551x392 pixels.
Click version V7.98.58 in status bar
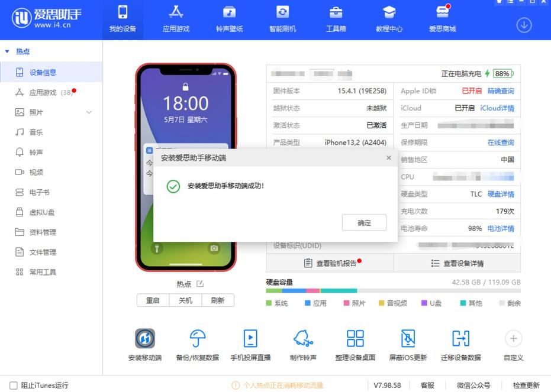coord(387,385)
